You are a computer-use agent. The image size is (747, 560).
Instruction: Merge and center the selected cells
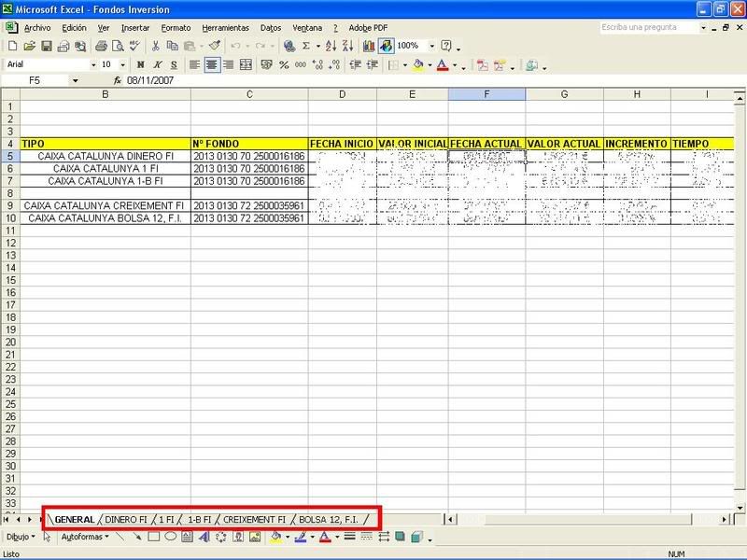pos(246,64)
